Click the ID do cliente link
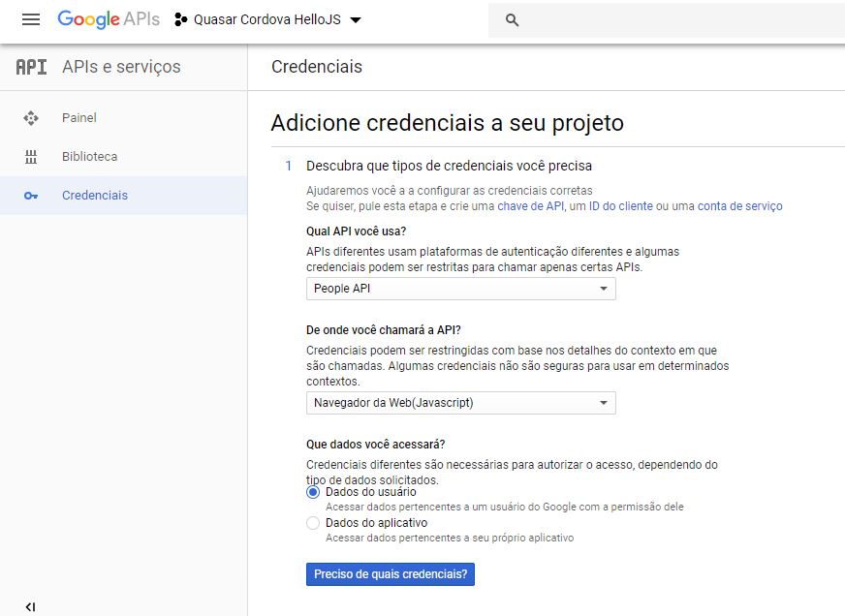 pos(620,206)
